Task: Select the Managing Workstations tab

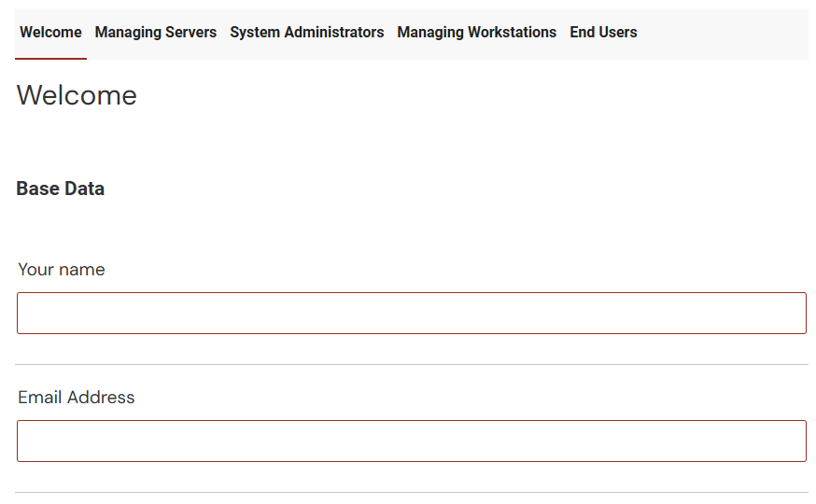Action: tap(476, 33)
